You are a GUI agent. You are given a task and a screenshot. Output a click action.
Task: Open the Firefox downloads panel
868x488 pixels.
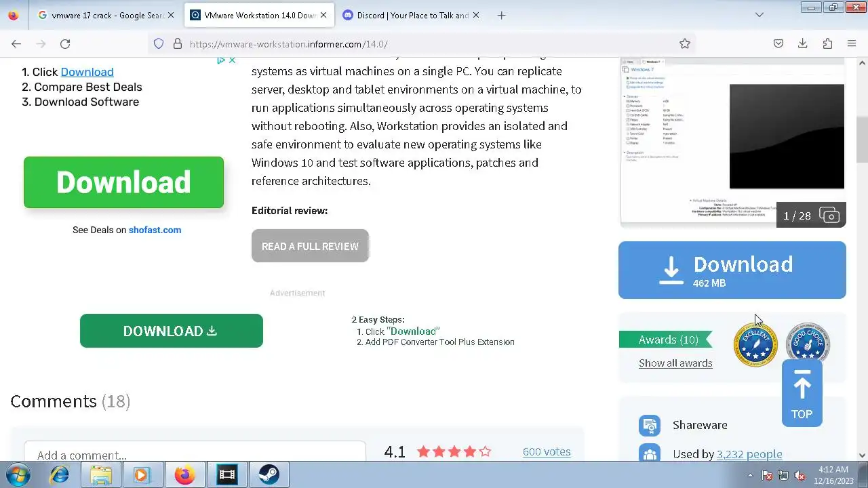803,43
